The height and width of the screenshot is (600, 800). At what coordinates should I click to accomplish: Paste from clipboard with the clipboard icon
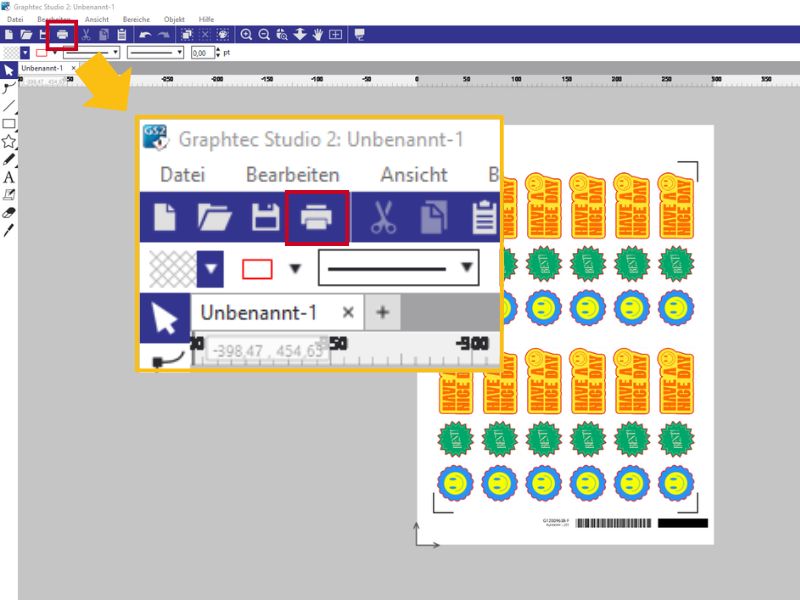pos(121,35)
